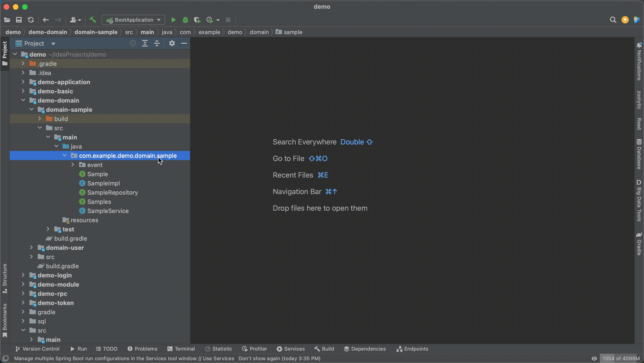Click the Profiler run icon
Screen dimensions: 644x363
(x=210, y=20)
